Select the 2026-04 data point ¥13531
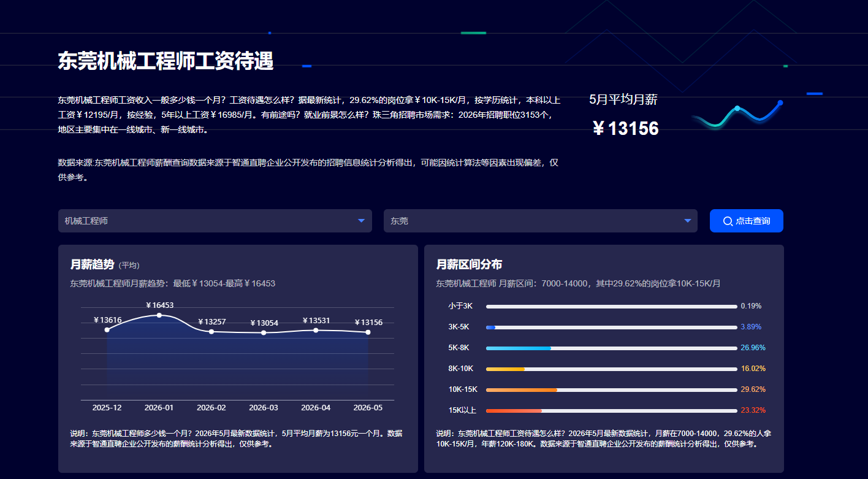This screenshot has height=479, width=868. point(316,331)
